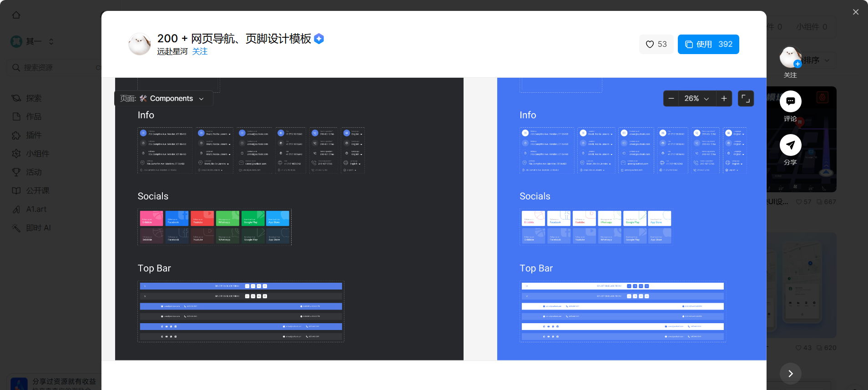Open the 排序 sort dropdown in the background

point(818,60)
